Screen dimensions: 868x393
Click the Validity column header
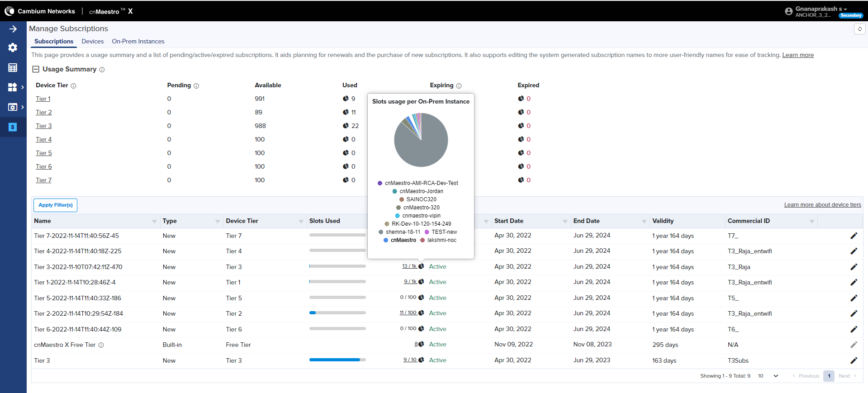(x=663, y=221)
